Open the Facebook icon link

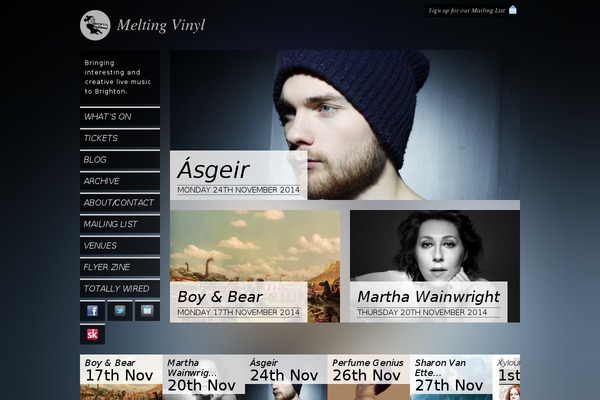(92, 310)
